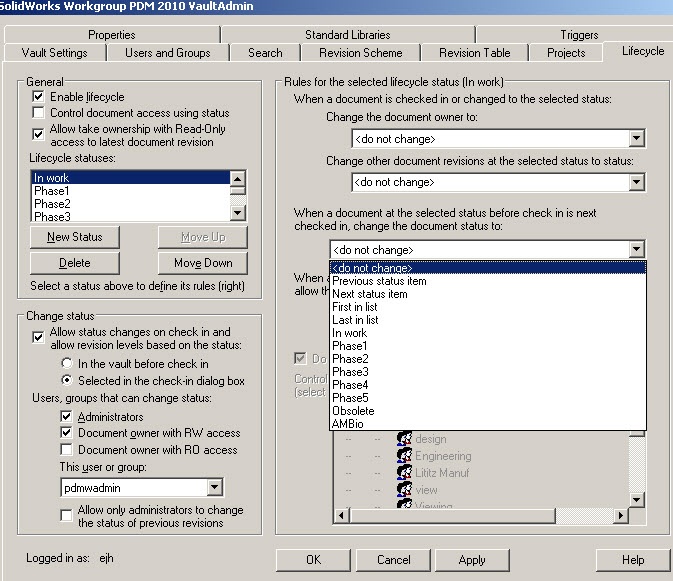673x581 pixels.
Task: Choose Previous status item from list
Action: click(x=488, y=281)
